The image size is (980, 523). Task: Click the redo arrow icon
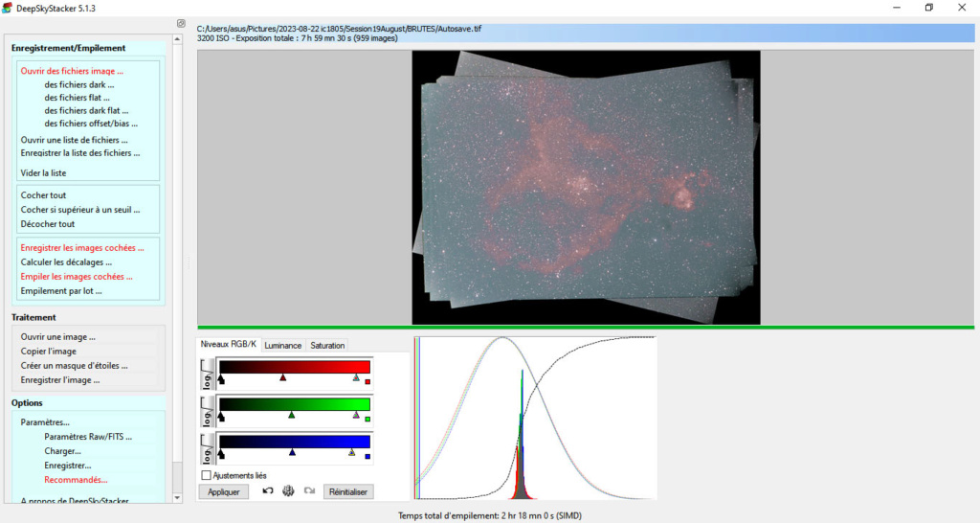(309, 491)
